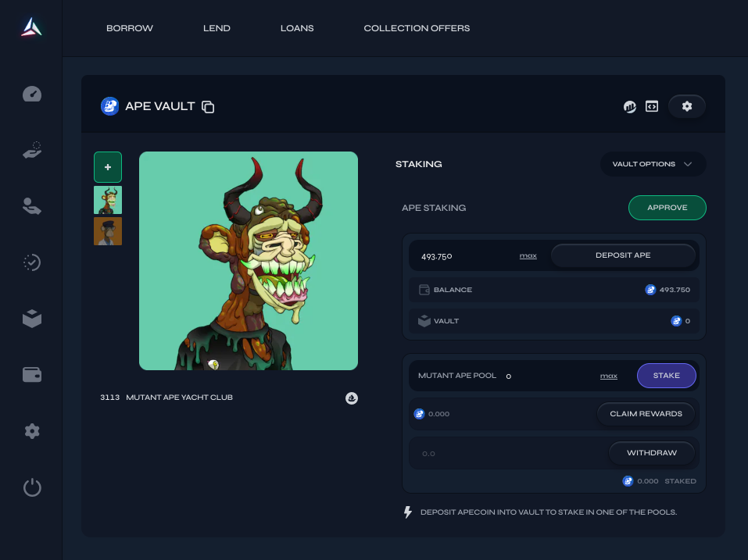This screenshot has height=560, width=748.
Task: Click the ApeCoin icon beside balance 493.750
Action: coord(650,290)
